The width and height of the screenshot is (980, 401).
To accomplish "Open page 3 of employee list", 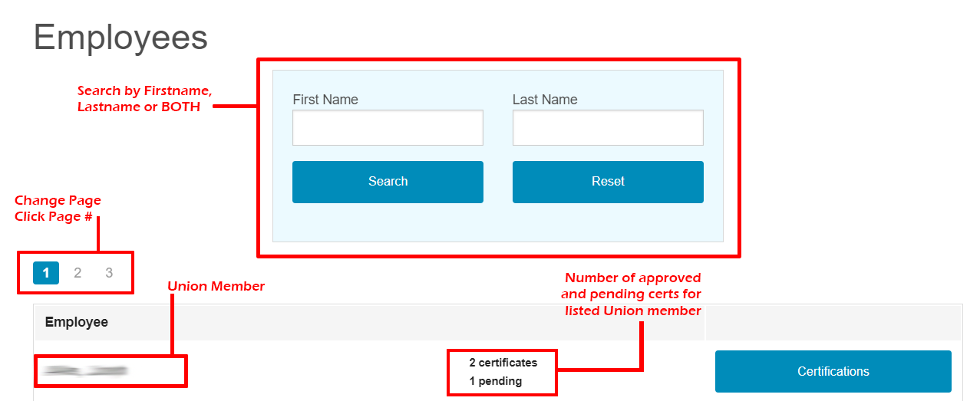I will click(x=109, y=272).
